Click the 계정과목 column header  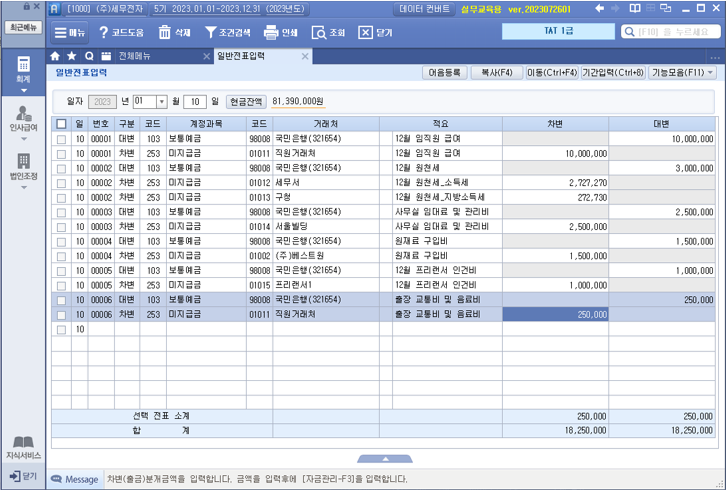206,124
